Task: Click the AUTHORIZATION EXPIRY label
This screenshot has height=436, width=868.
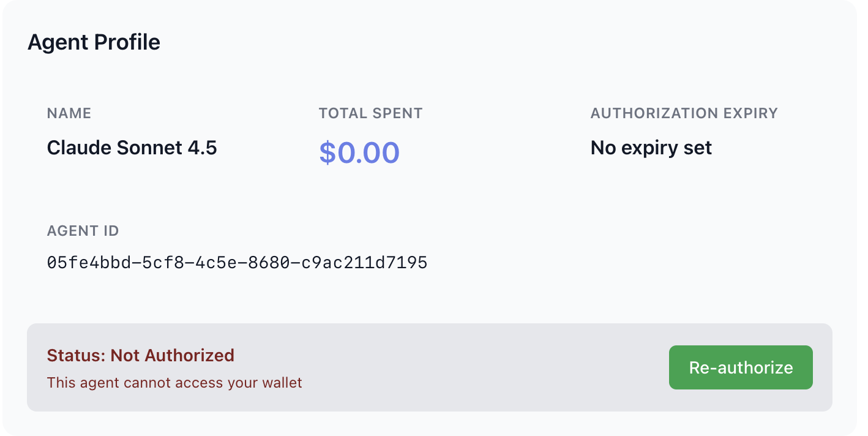Action: click(684, 113)
